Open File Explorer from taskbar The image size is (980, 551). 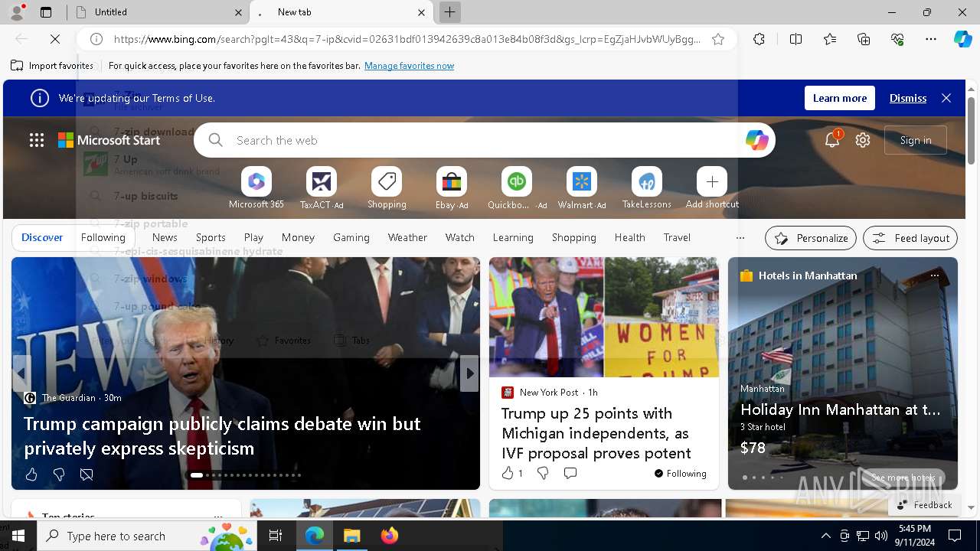pyautogui.click(x=352, y=536)
